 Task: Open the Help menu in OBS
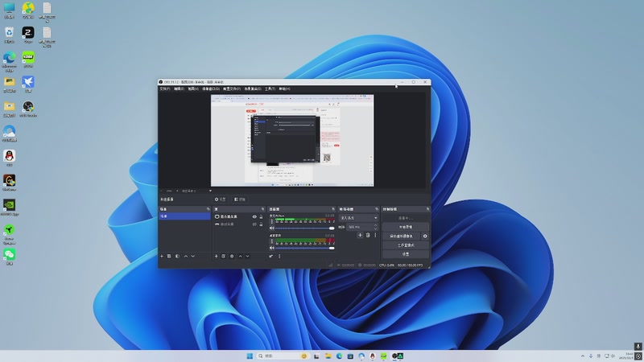coord(284,88)
